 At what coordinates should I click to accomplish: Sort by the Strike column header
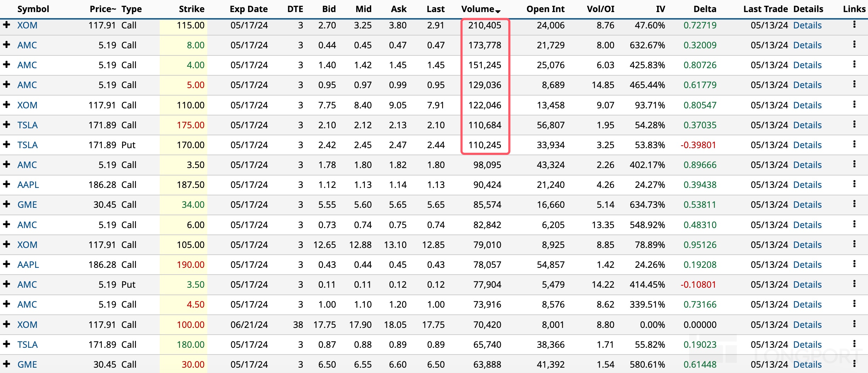(191, 9)
